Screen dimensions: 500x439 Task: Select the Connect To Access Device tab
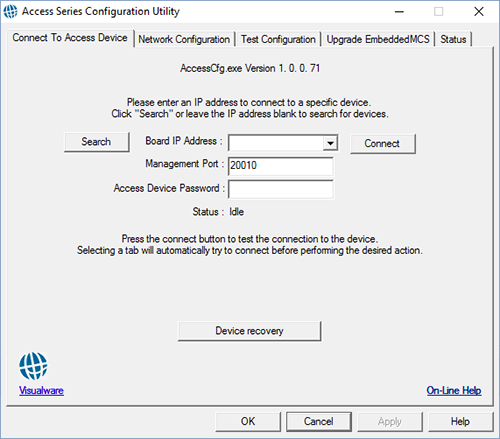pyautogui.click(x=70, y=38)
